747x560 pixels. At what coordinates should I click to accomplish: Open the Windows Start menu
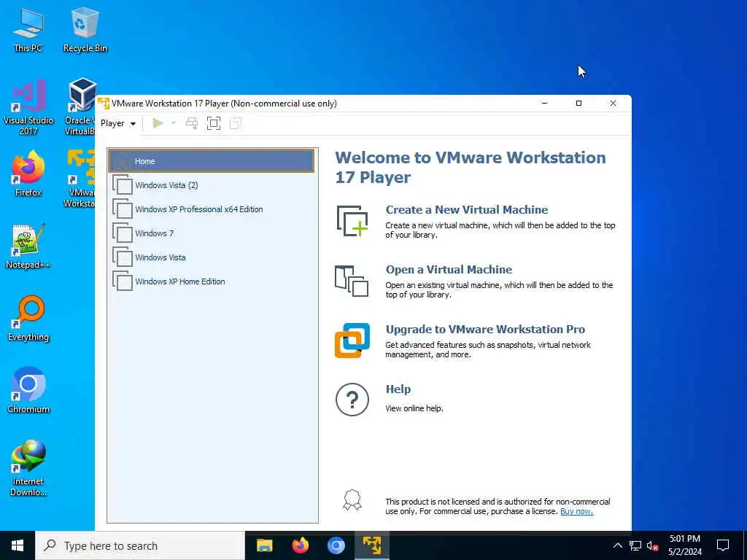(18, 545)
